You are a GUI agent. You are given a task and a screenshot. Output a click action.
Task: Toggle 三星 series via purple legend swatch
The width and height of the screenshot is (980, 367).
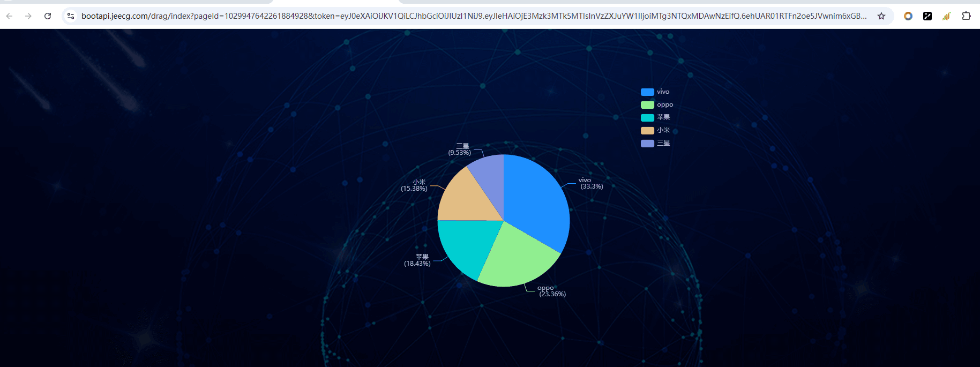click(x=647, y=144)
